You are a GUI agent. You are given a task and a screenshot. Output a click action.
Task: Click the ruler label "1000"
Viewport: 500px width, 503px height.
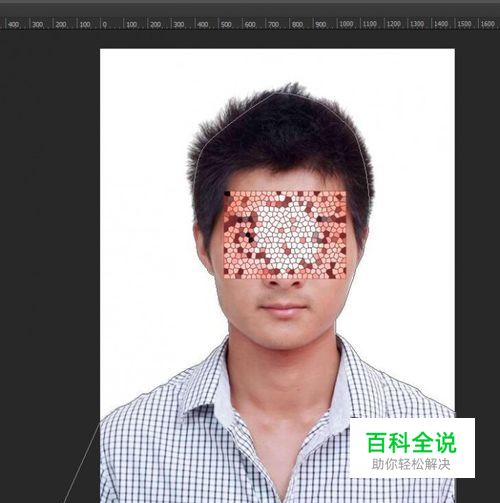click(346, 24)
